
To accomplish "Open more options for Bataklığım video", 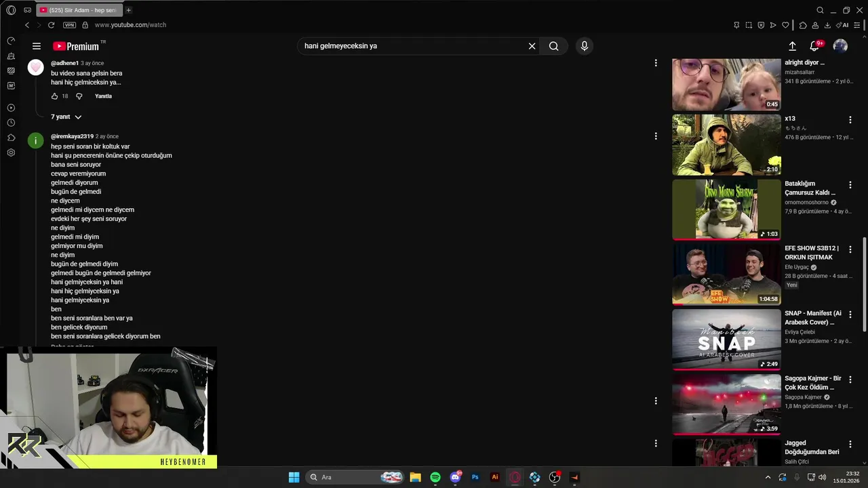I will [x=850, y=185].
